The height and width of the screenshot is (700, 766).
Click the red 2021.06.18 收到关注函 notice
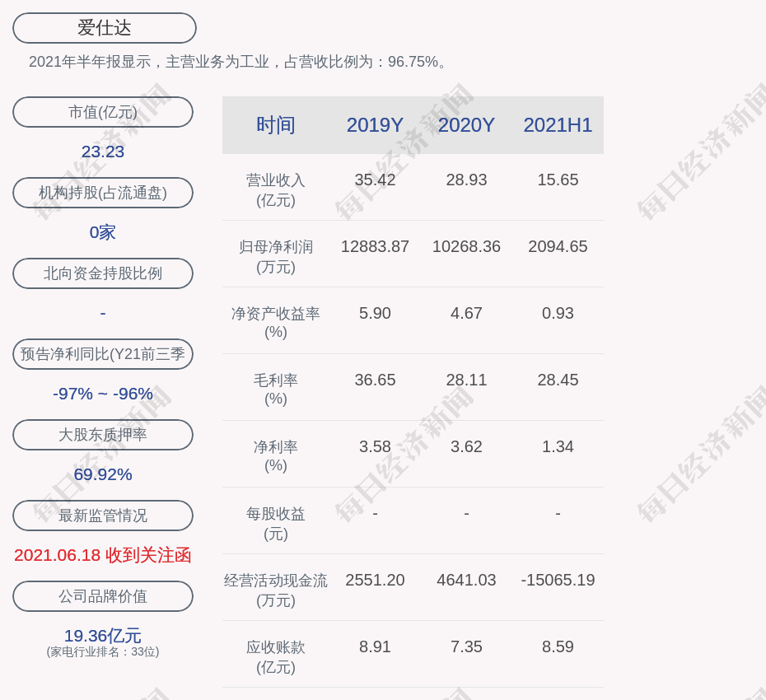pyautogui.click(x=103, y=555)
